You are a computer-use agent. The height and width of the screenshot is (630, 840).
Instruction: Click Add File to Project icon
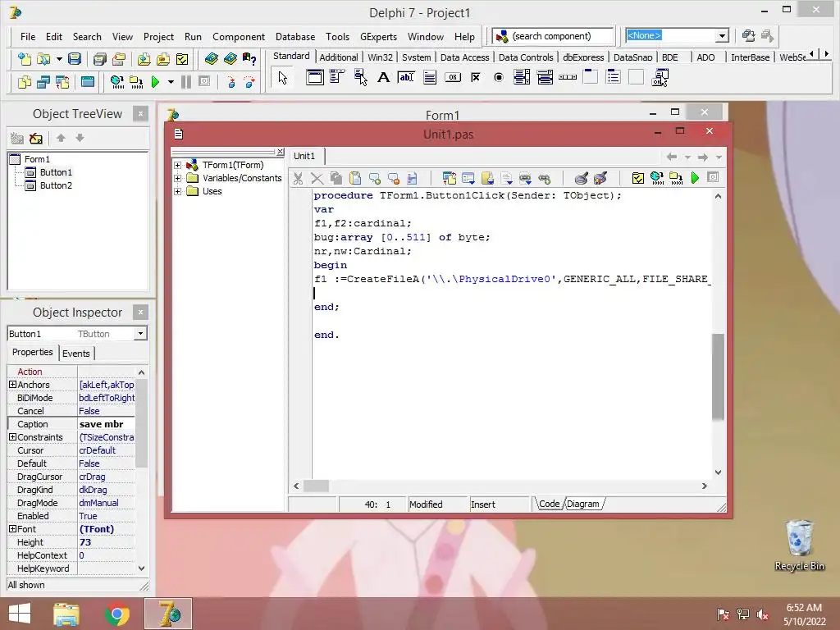point(144,59)
